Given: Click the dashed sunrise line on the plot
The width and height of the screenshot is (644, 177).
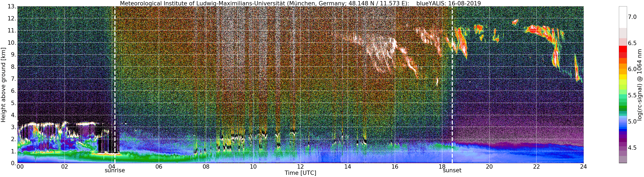Looking at the screenshot, I should tap(115, 85).
